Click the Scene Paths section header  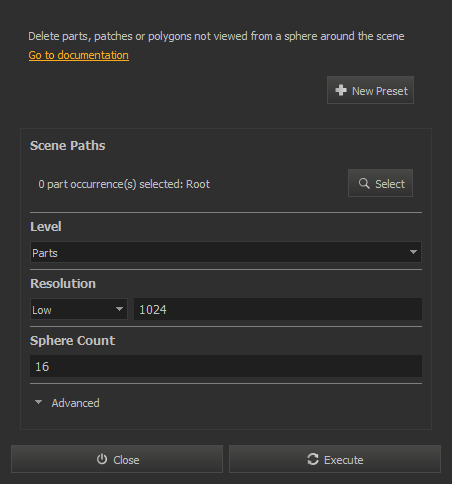[x=68, y=146]
